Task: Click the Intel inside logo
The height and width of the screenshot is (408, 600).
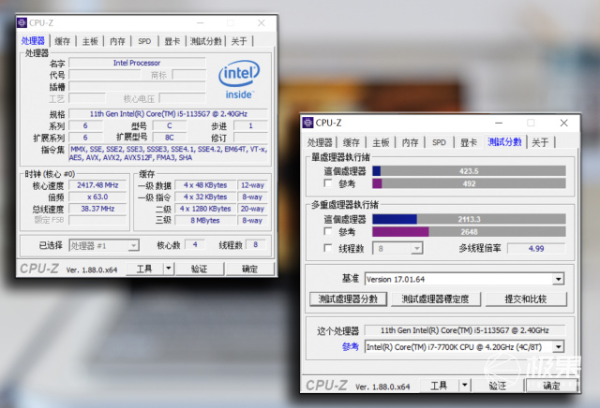Action: pos(239,80)
